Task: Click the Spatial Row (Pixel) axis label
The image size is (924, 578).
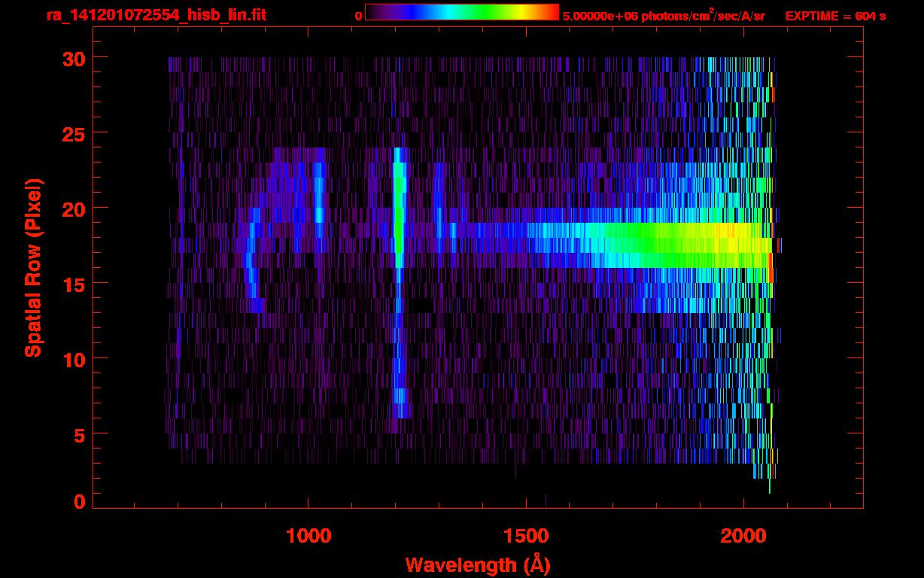Action: pyautogui.click(x=34, y=267)
